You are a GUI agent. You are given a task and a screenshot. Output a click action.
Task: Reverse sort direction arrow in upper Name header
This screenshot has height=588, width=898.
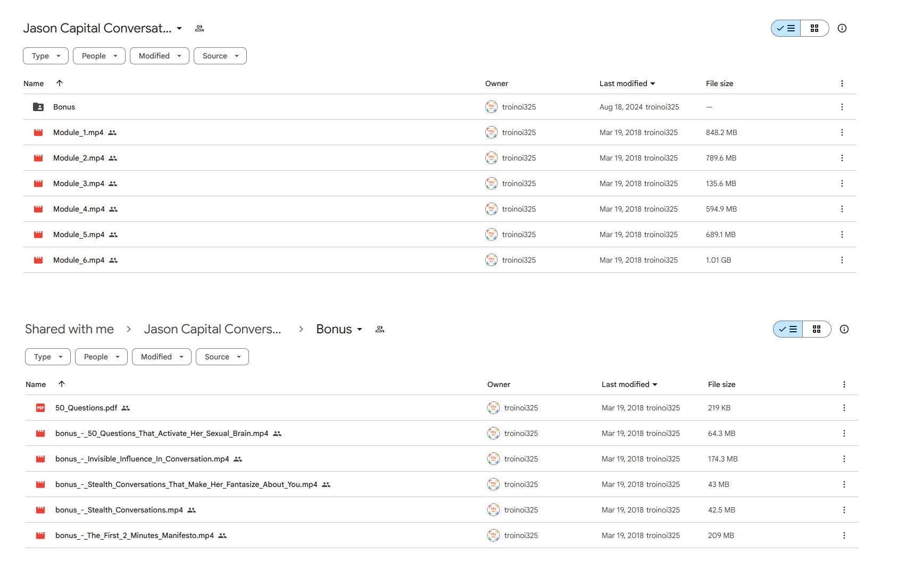coord(60,83)
